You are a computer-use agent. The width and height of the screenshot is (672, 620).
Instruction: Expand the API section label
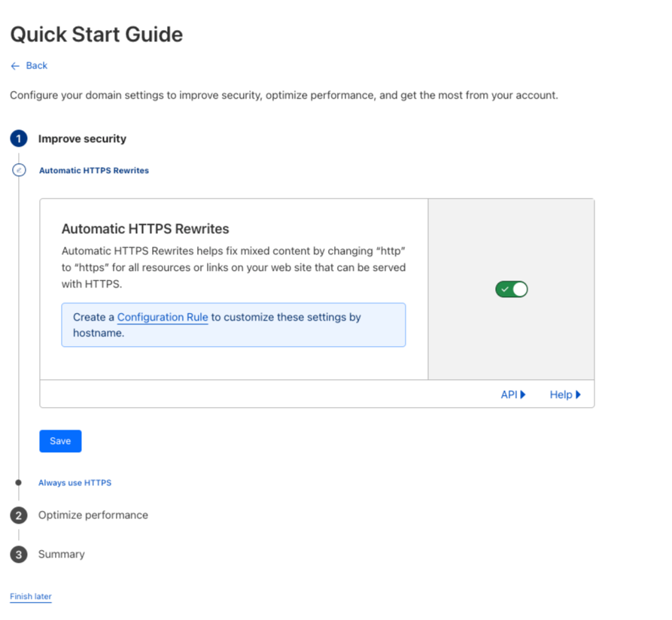pos(509,394)
